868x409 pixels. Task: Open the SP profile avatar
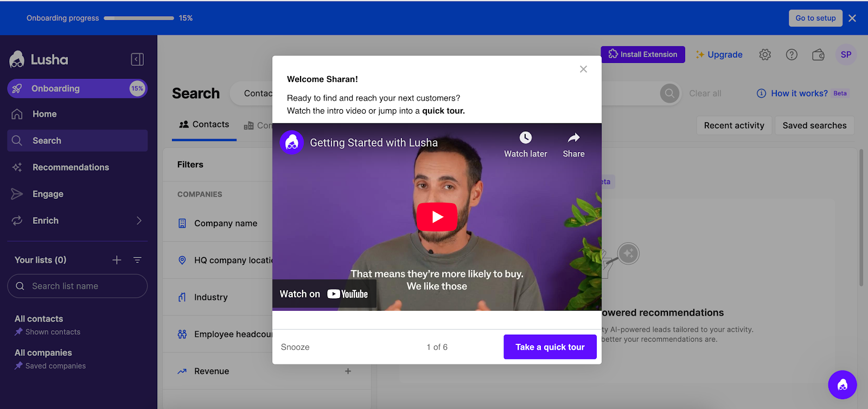846,54
